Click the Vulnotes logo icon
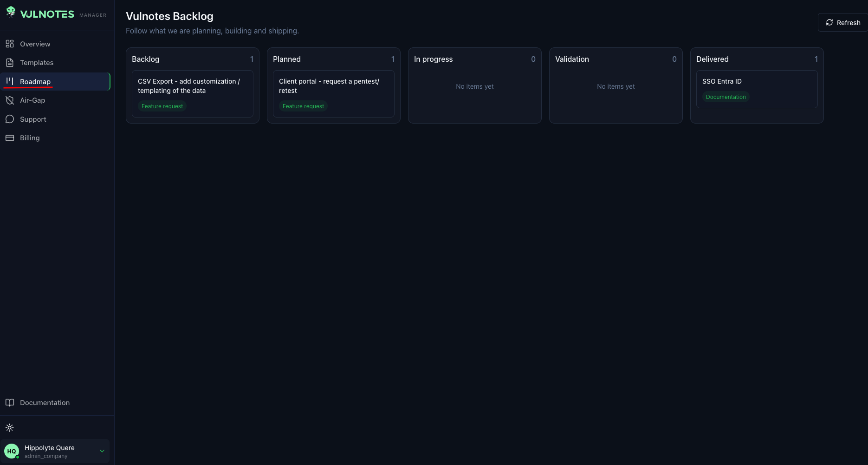Viewport: 868px width, 465px height. pos(11,13)
